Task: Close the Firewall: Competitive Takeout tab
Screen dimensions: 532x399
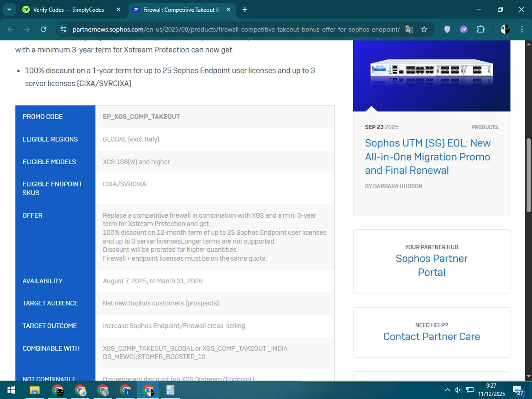Action: [228, 10]
